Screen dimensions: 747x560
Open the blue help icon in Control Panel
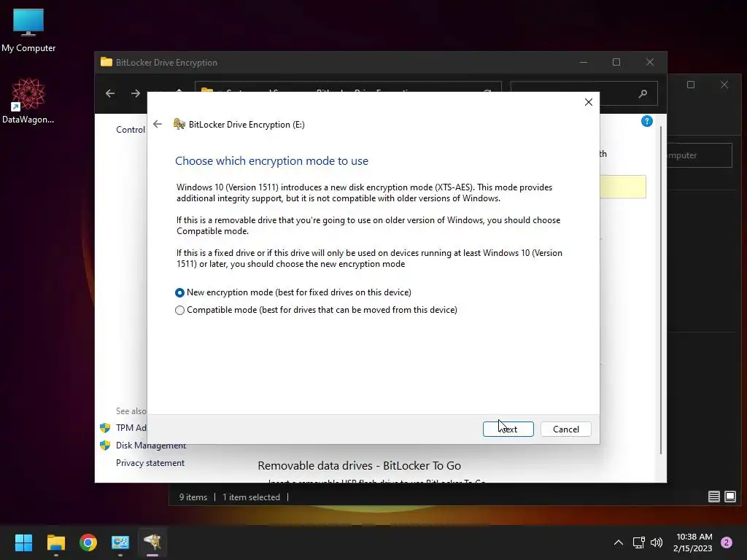tap(646, 121)
